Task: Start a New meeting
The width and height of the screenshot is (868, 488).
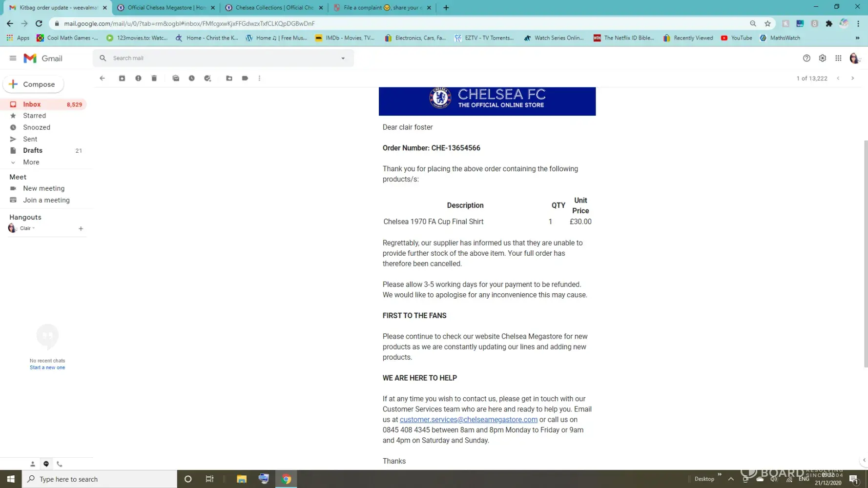Action: pyautogui.click(x=43, y=188)
